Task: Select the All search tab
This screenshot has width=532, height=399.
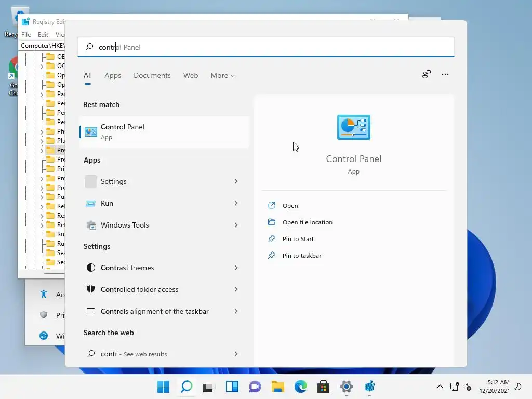Action: point(87,76)
